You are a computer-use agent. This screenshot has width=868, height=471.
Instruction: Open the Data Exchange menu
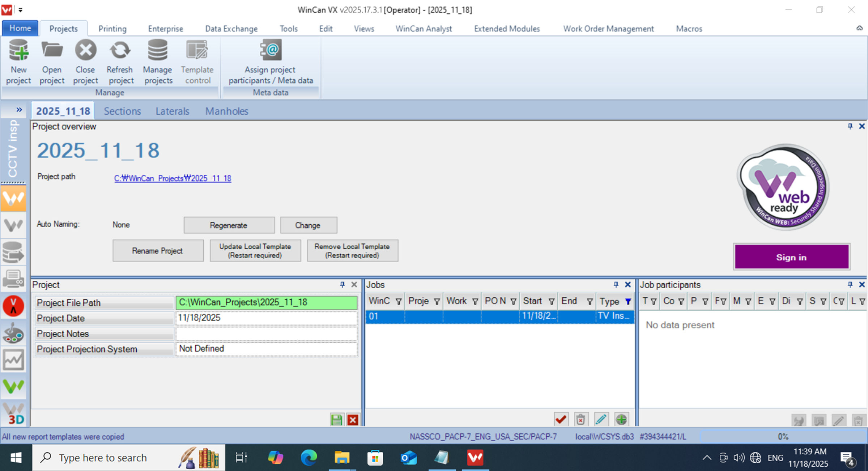pos(231,29)
